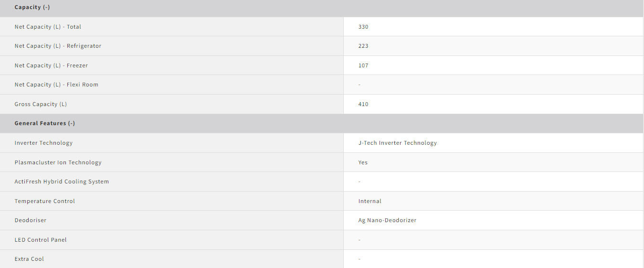Screen dimensions: 644x268
Task: Collapse the General Features (-) section header
Action: [x=322, y=123]
